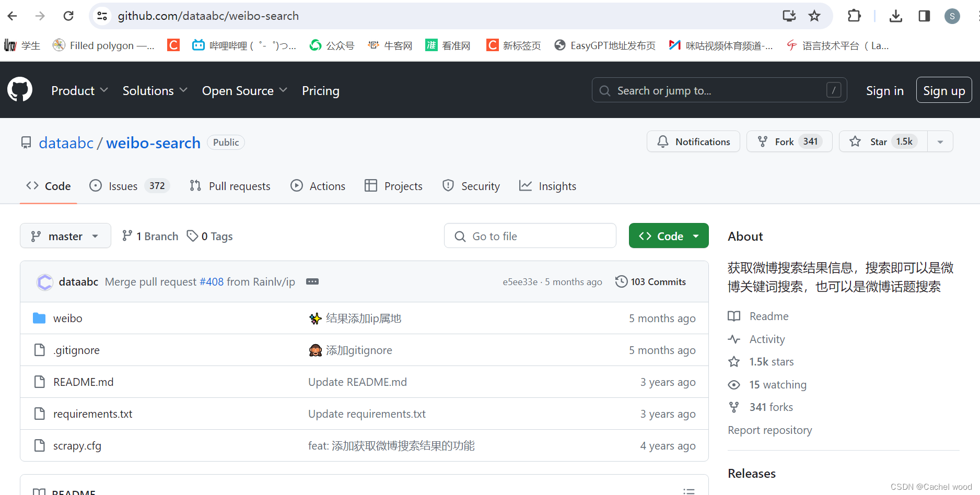
Task: Open the 哔哩哔哩 bookmark
Action: coord(244,45)
